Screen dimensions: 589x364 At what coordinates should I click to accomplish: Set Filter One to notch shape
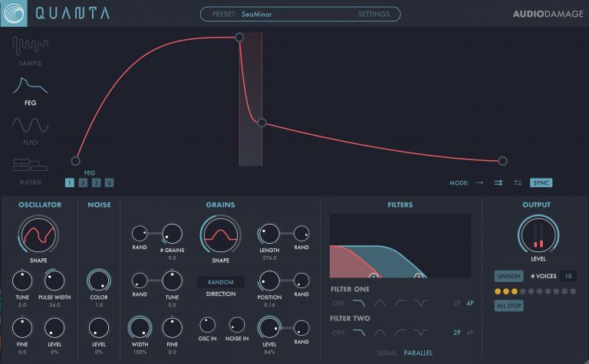421,303
